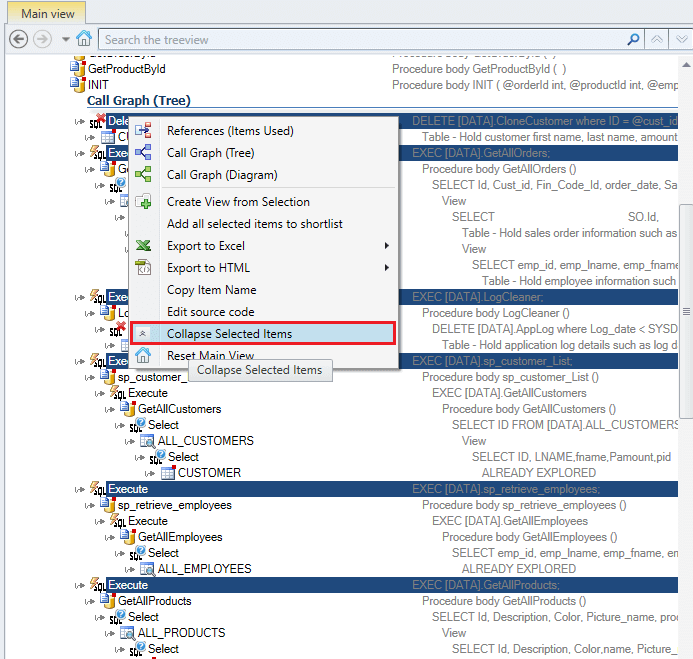Go to the home view icon
Screen dimensions: 693x659
(84, 39)
